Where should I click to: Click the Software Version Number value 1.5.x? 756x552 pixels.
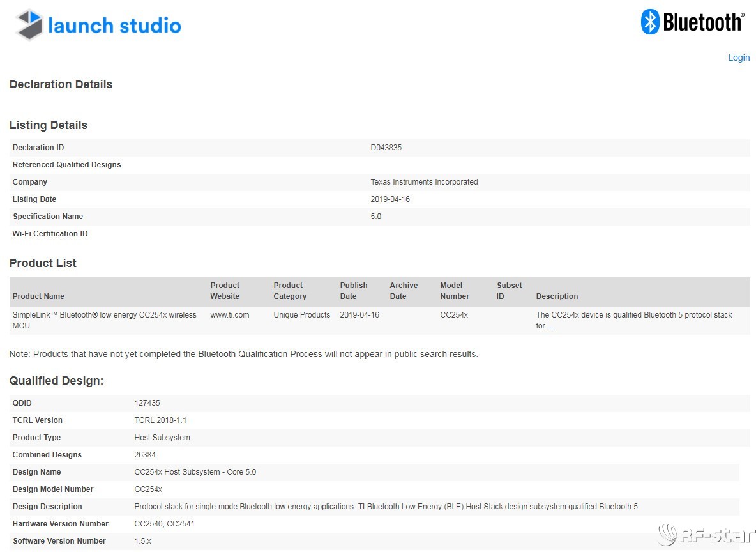[x=143, y=541]
